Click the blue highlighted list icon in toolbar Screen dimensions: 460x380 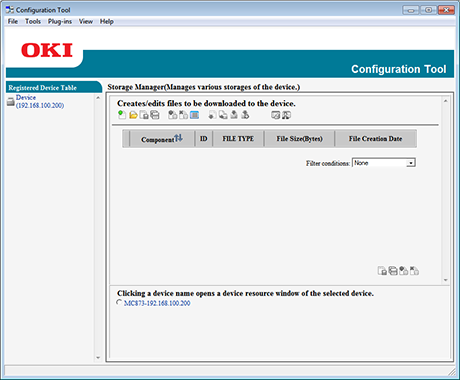pyautogui.click(x=194, y=115)
